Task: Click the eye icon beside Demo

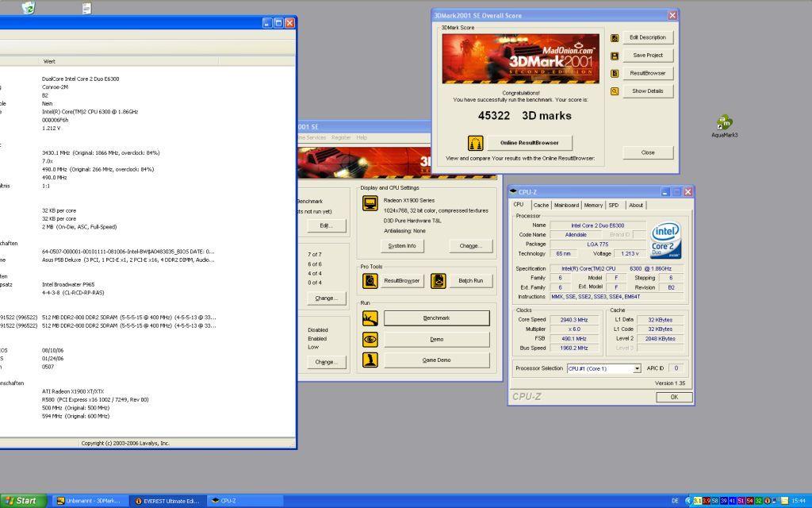Action: coord(370,340)
